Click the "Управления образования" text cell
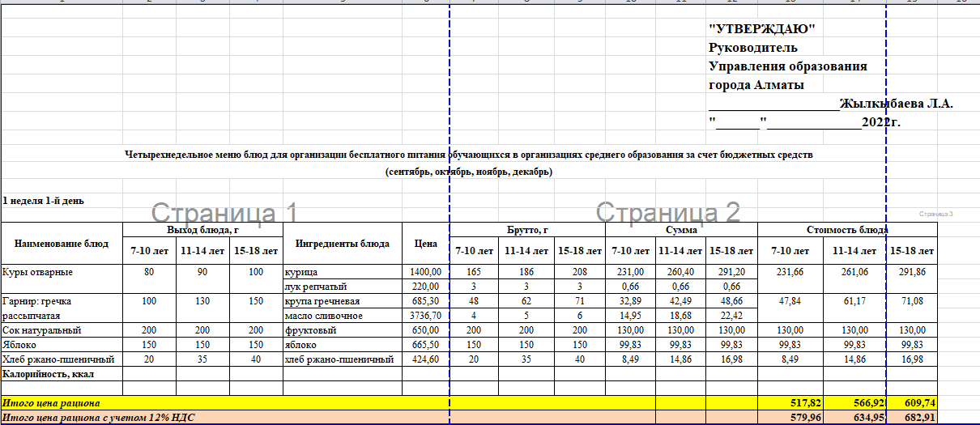 (x=787, y=67)
